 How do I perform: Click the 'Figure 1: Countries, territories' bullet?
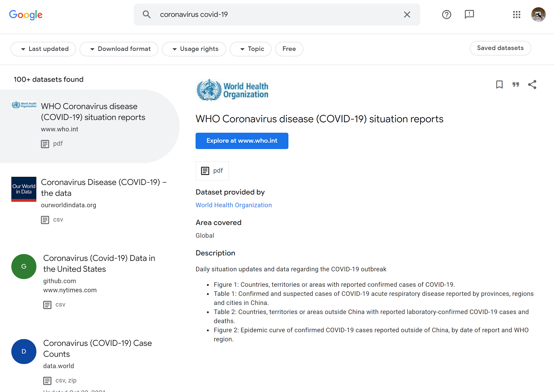point(334,285)
